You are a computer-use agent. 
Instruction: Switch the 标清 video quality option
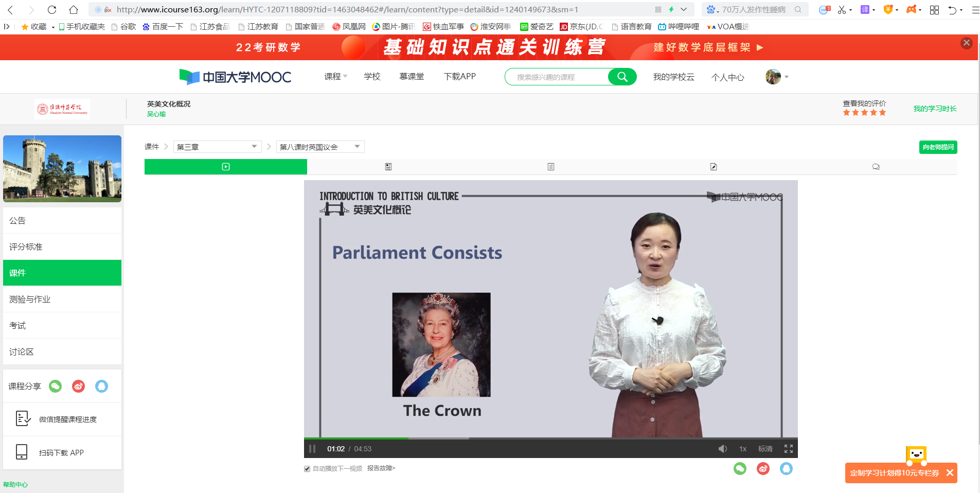pos(765,449)
